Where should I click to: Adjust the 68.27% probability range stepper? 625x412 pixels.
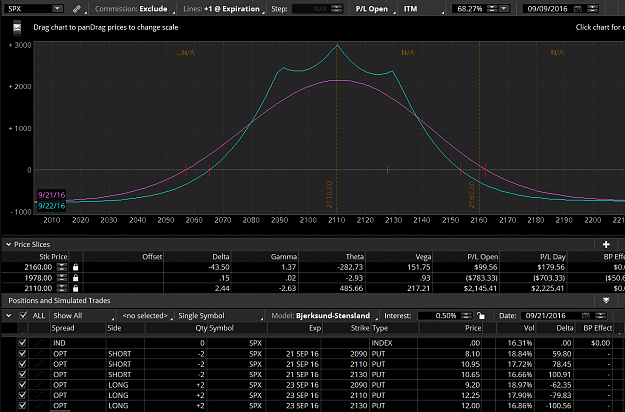pos(492,9)
